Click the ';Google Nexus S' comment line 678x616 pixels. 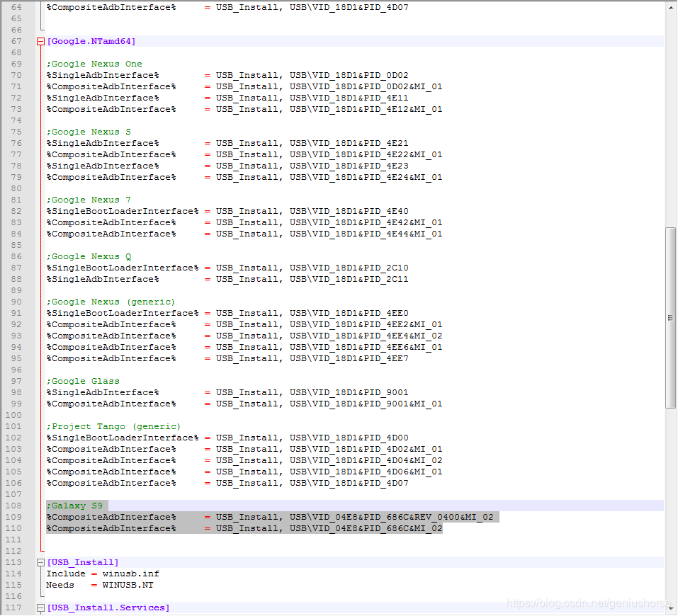coord(89,132)
